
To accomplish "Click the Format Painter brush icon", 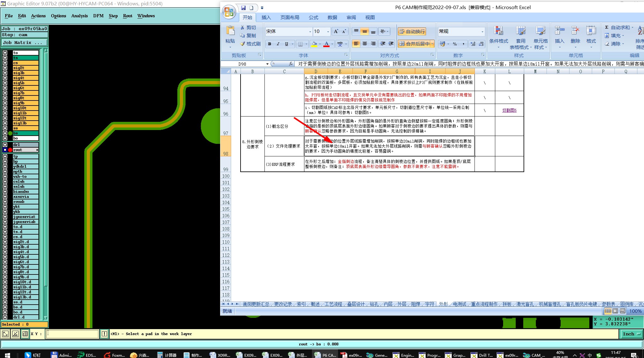I will coord(243,44).
